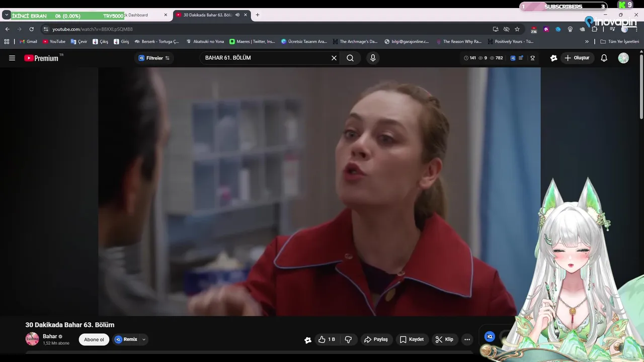Create a clip with Klip

tap(444, 339)
